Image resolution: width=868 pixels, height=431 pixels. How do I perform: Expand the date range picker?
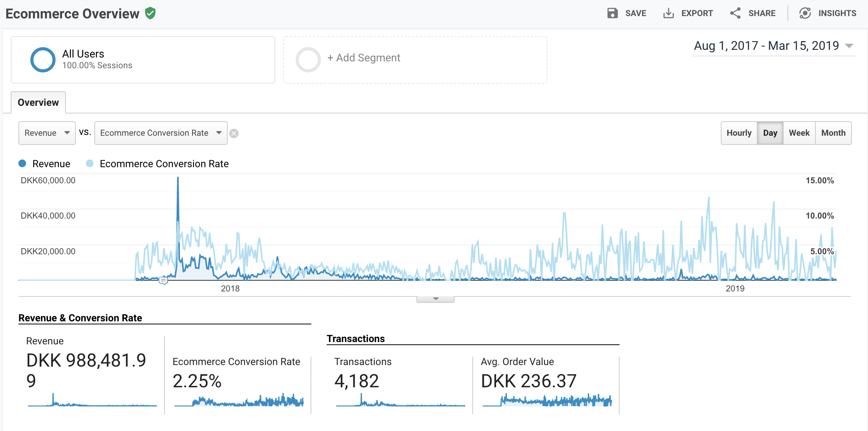click(x=849, y=46)
